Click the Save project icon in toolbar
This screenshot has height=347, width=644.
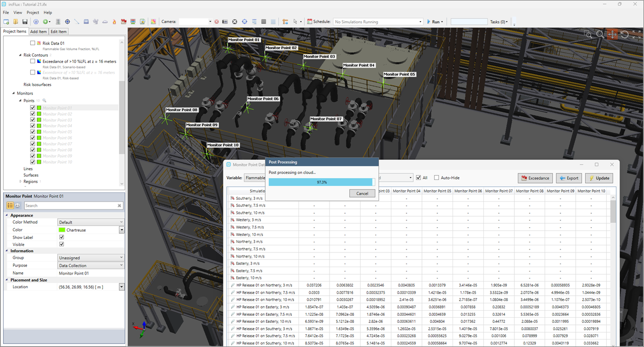pos(25,22)
